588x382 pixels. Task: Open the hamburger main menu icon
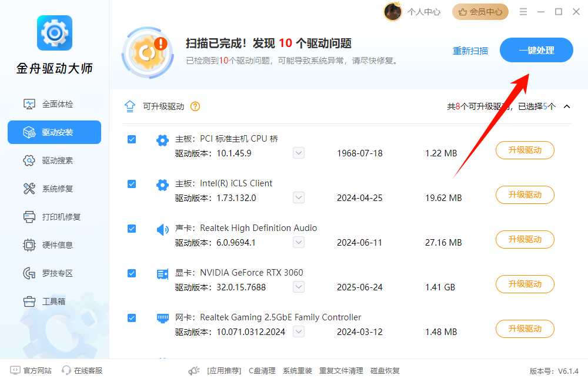pos(523,12)
